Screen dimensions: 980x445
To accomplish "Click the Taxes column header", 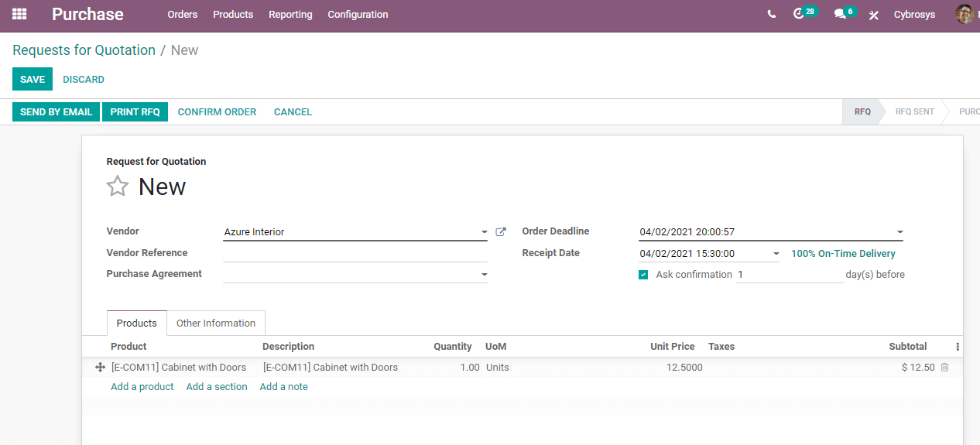I will [x=721, y=347].
